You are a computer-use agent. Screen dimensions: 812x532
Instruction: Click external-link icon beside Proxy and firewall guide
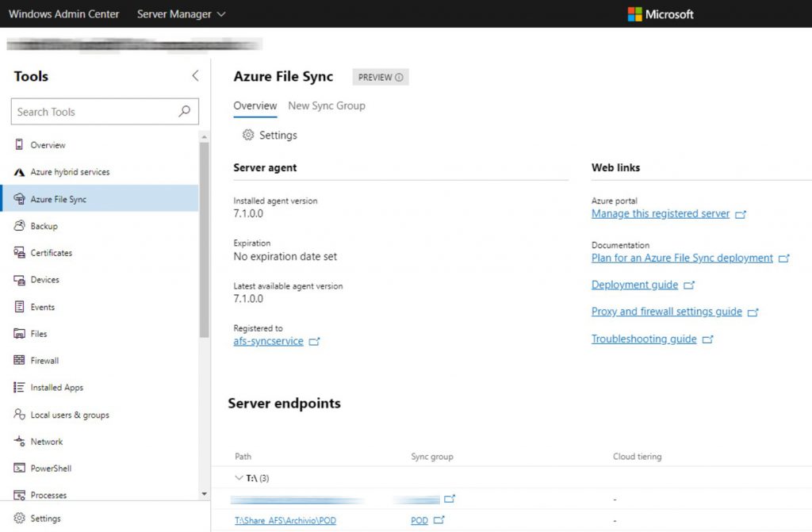(x=753, y=312)
